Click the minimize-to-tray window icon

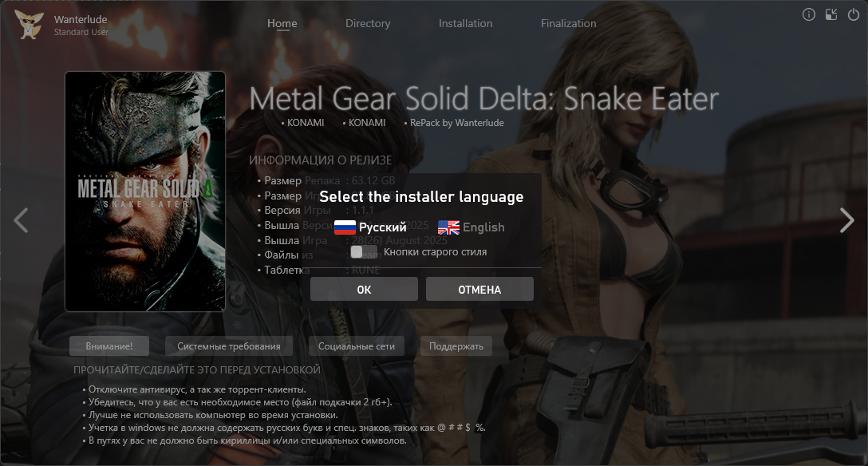pos(831,14)
